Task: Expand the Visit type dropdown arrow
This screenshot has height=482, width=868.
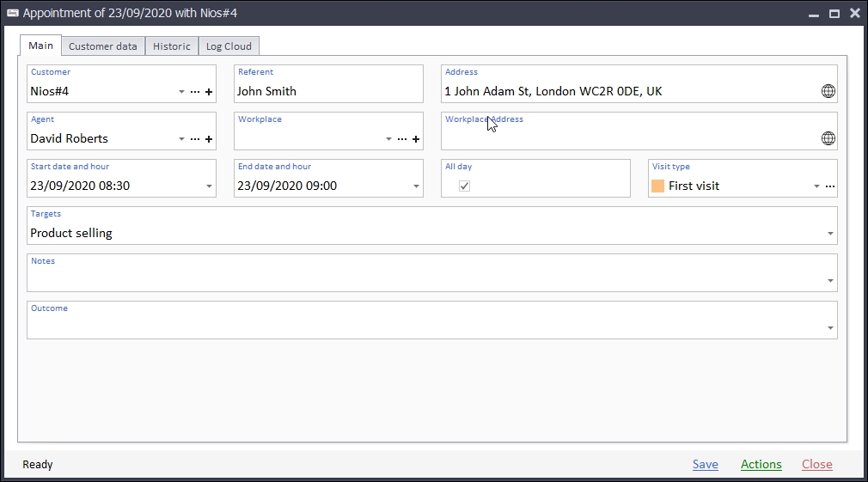Action: pyautogui.click(x=816, y=186)
